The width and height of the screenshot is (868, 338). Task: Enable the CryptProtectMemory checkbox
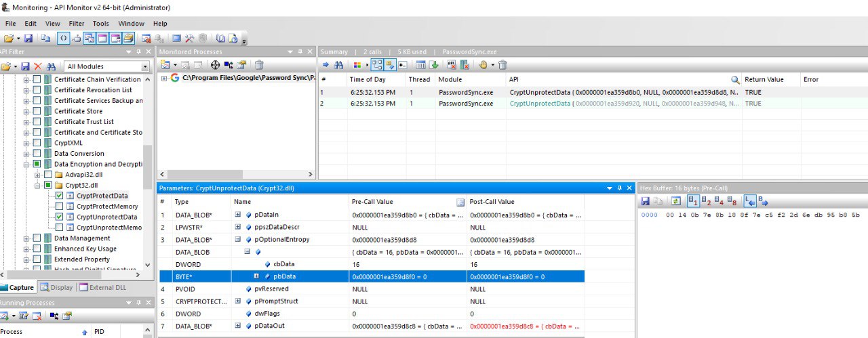coord(59,207)
